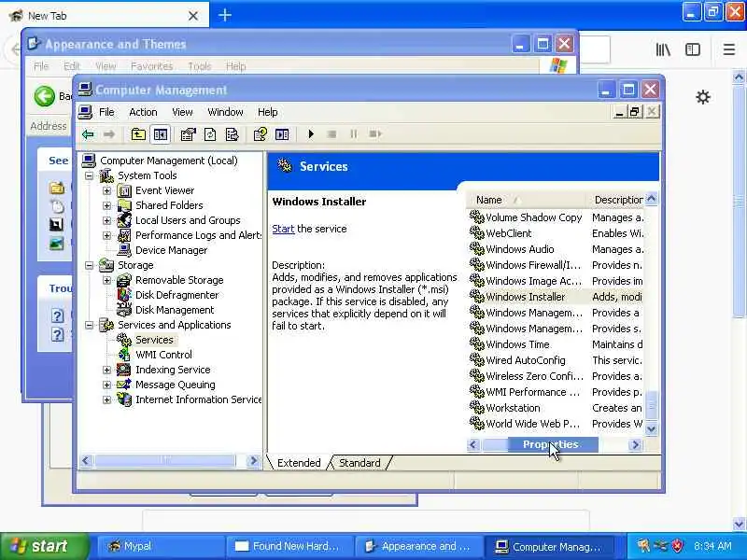
Task: Click the Up one level folder icon
Action: [x=138, y=134]
